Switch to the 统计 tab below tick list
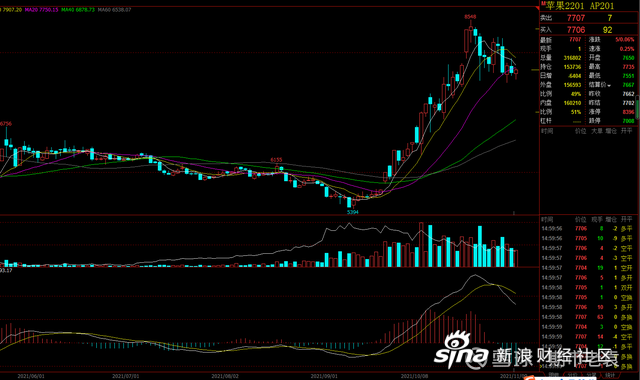640x380 pixels. (610, 375)
